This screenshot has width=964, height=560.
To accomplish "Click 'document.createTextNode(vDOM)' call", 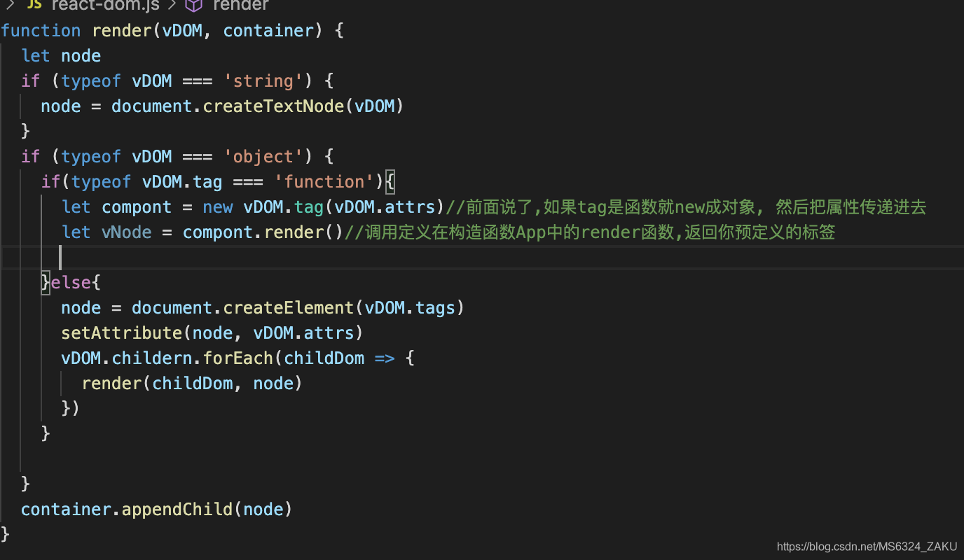I will coord(258,106).
